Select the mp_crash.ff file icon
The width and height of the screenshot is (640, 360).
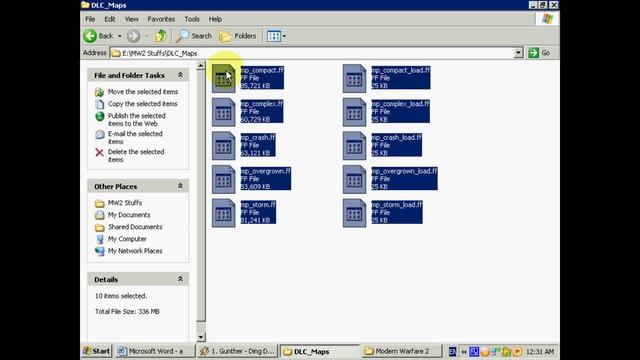[x=223, y=146]
